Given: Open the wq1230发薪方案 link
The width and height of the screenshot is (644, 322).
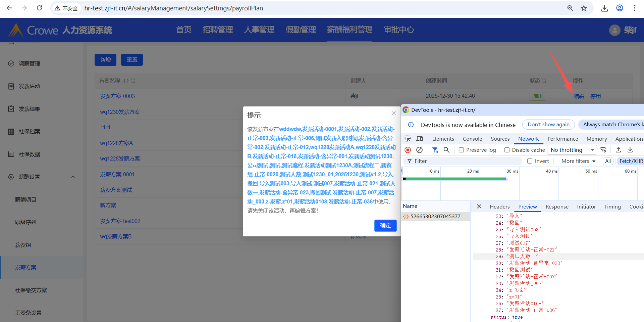Looking at the screenshot, I should pos(120,112).
